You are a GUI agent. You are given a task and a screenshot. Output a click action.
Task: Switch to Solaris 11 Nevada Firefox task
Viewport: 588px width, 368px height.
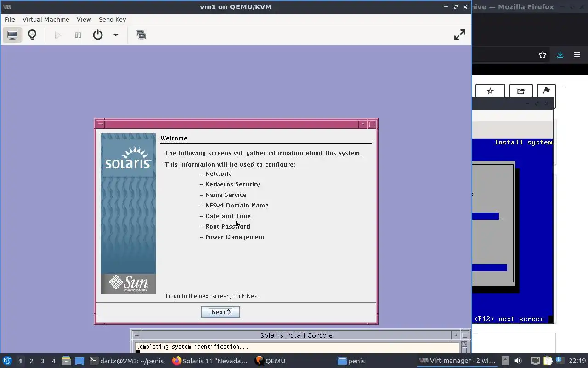click(x=209, y=361)
